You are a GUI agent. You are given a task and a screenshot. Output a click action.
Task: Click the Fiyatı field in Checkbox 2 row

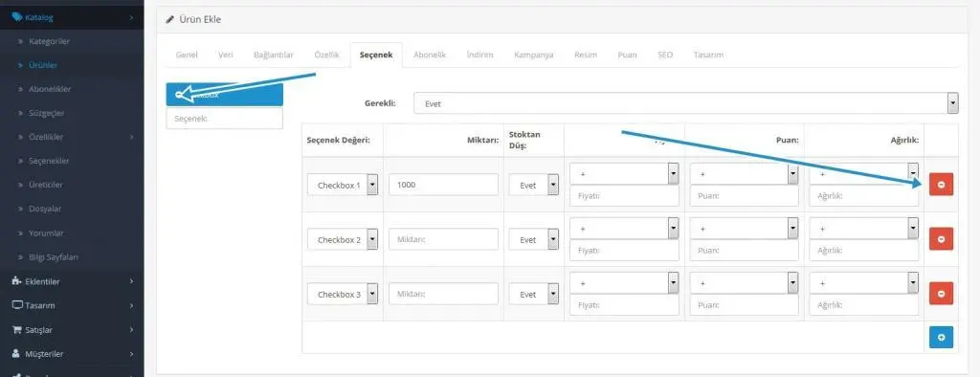pyautogui.click(x=624, y=250)
